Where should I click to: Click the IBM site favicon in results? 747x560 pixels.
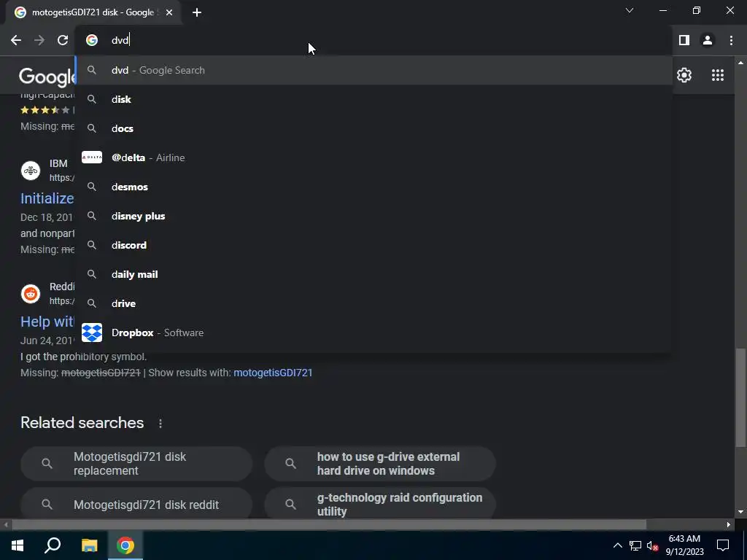pyautogui.click(x=31, y=170)
